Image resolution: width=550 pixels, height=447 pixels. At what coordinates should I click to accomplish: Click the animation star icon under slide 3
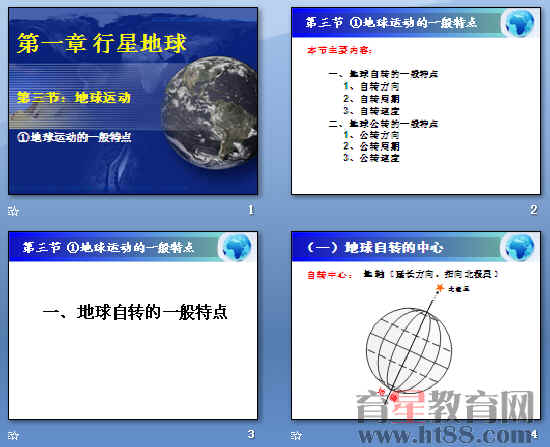[x=13, y=435]
